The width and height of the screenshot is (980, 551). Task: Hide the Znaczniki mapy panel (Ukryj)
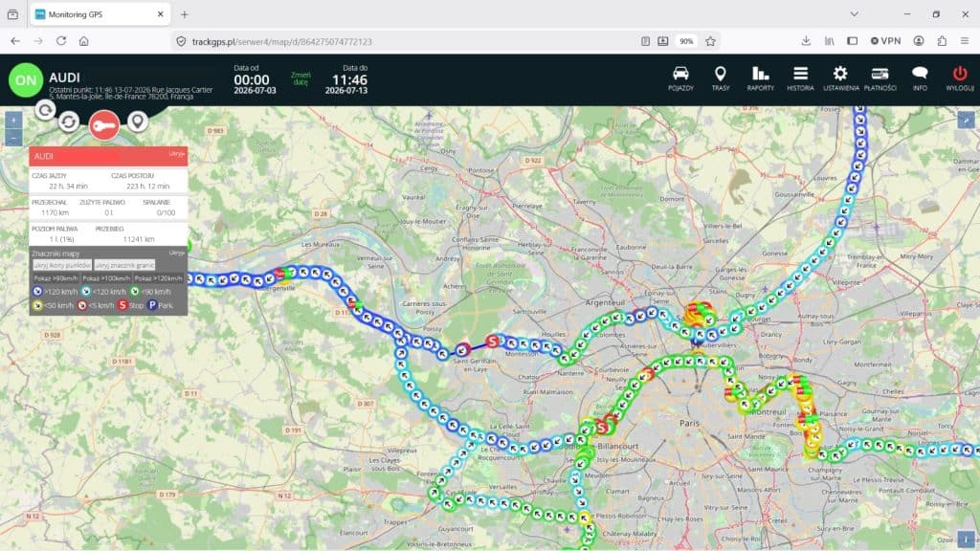[177, 253]
